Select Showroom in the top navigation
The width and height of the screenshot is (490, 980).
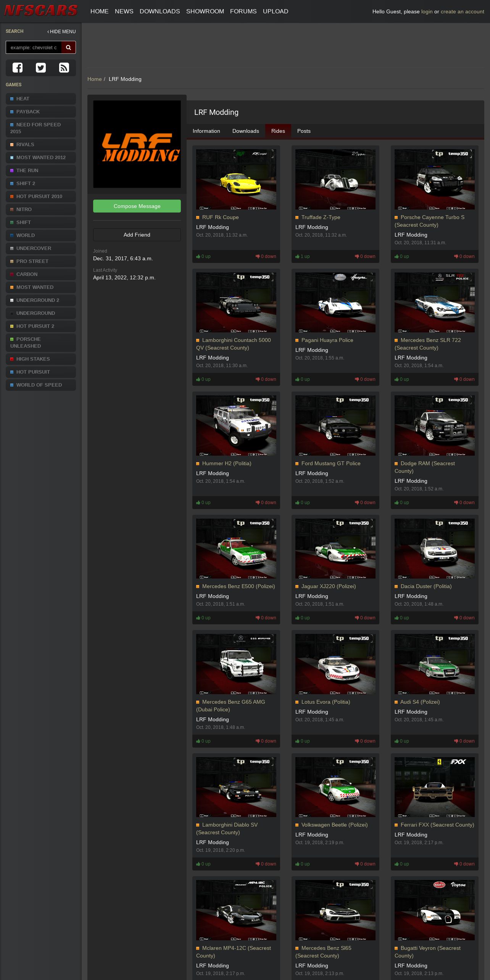[x=205, y=11]
